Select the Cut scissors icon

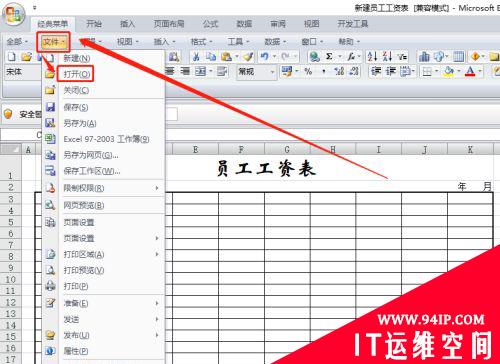[x=196, y=57]
